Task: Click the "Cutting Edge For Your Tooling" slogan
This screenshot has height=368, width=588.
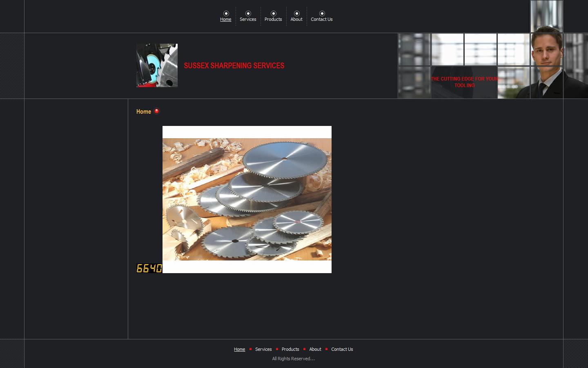Action: pyautogui.click(x=464, y=82)
